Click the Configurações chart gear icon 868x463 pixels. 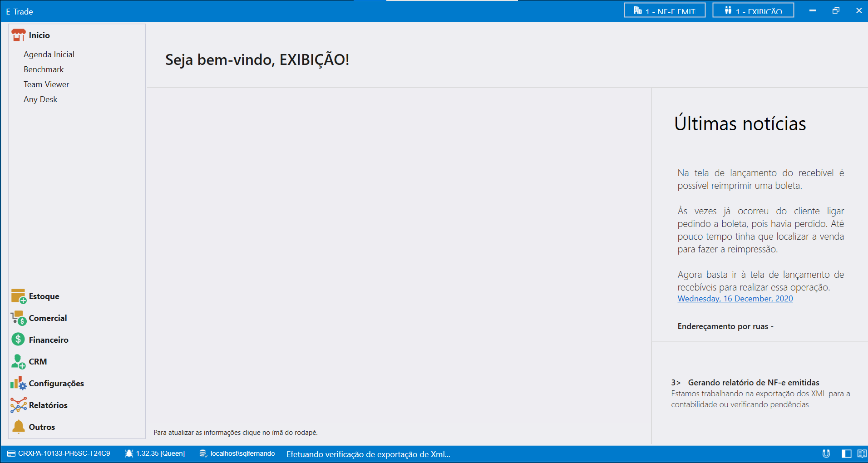click(18, 384)
